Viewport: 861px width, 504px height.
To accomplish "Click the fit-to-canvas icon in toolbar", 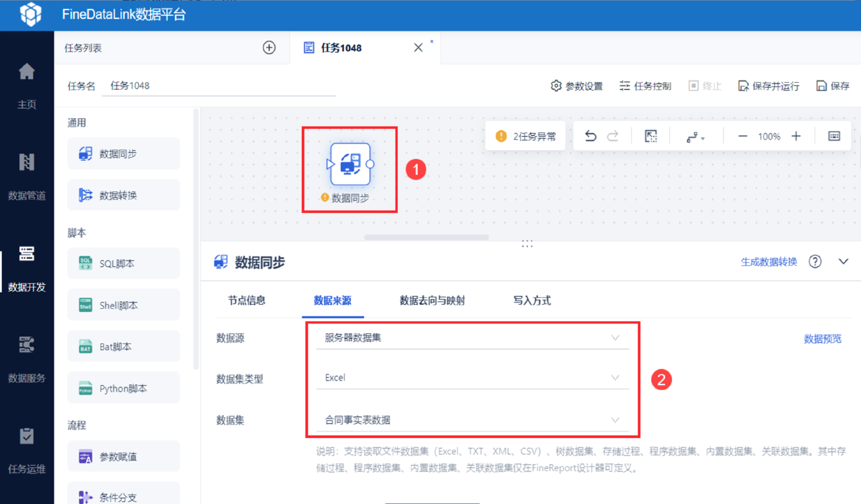I will tap(651, 136).
